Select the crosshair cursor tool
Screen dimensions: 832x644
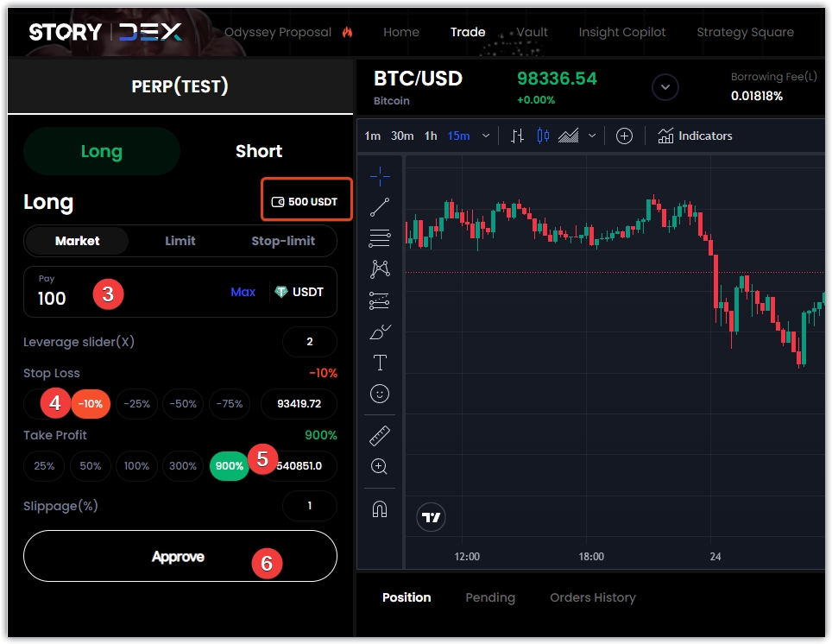[x=380, y=177]
